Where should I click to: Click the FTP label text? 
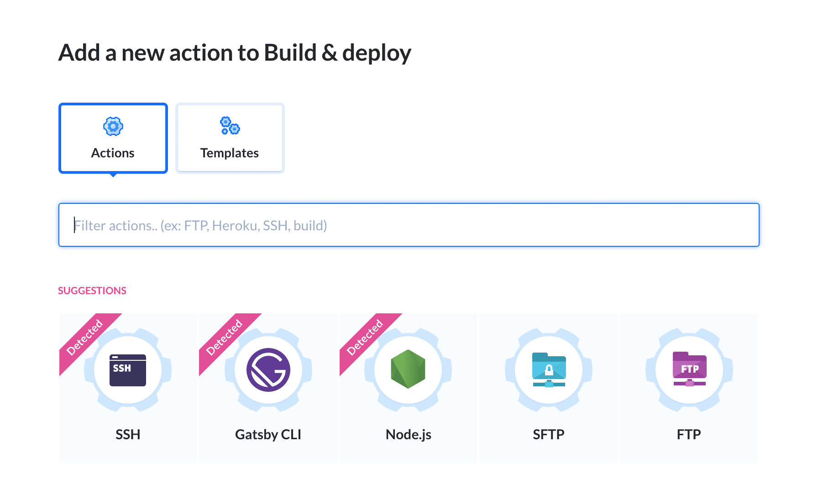[689, 434]
